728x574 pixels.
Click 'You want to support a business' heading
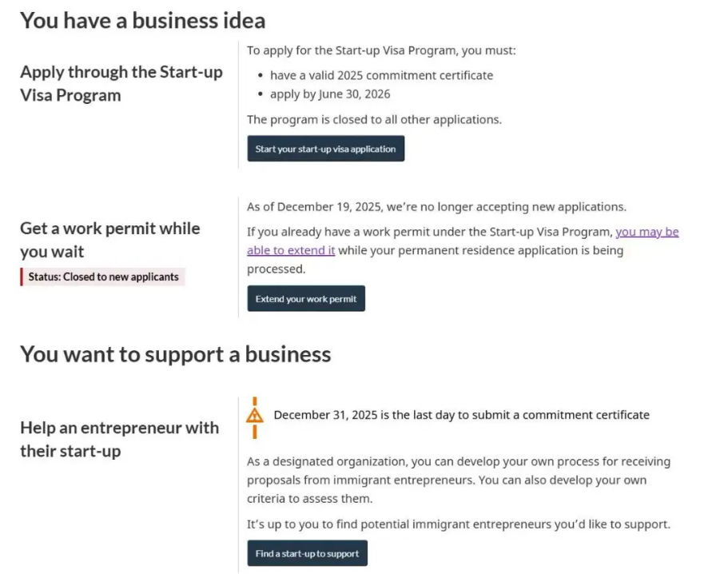(175, 353)
